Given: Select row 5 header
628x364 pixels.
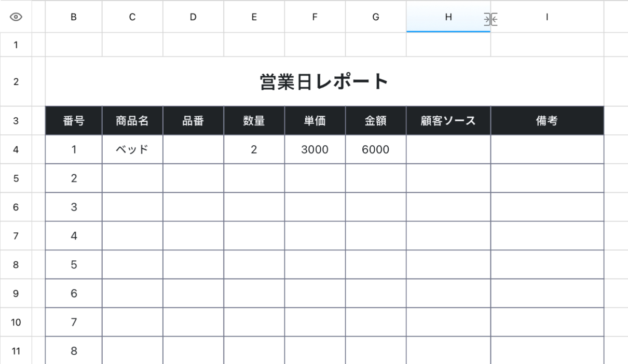Looking at the screenshot, I should (x=16, y=178).
